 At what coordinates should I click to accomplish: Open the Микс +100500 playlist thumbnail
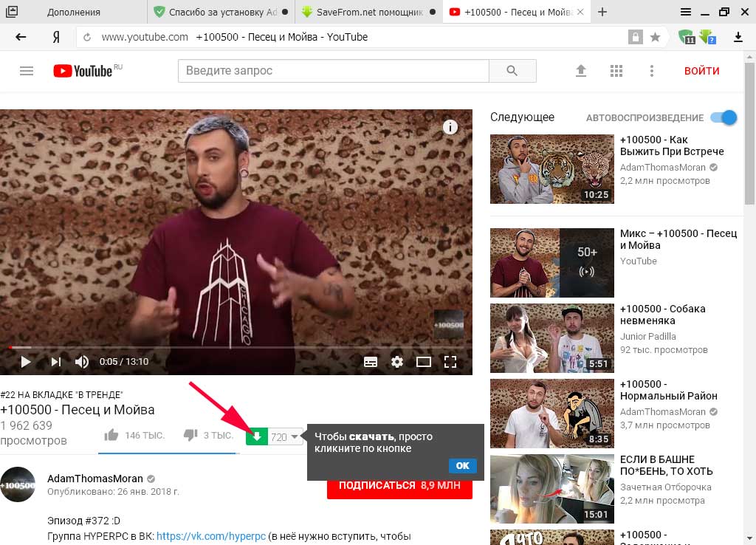pyautogui.click(x=552, y=263)
